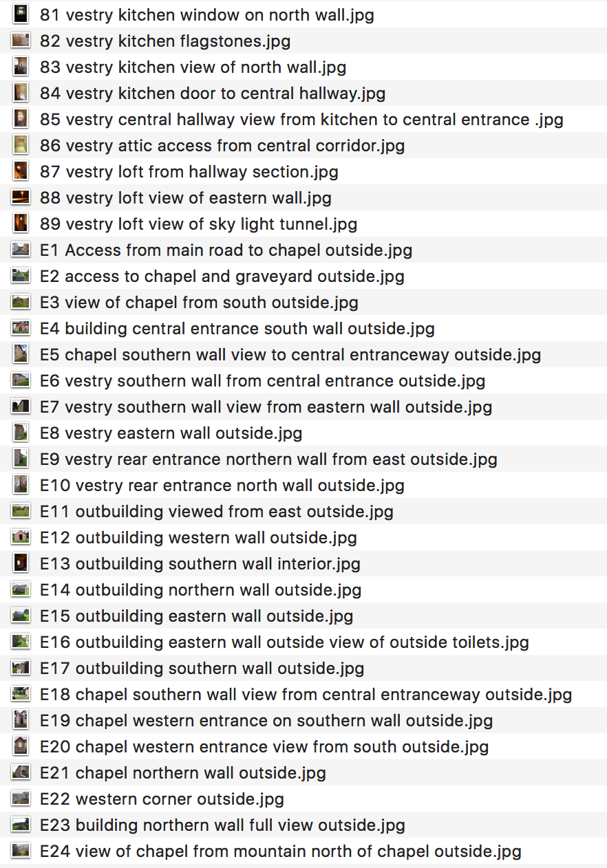
Task: Click thumbnail of E13 outbuilding southern wall interior
Action: pos(21,563)
